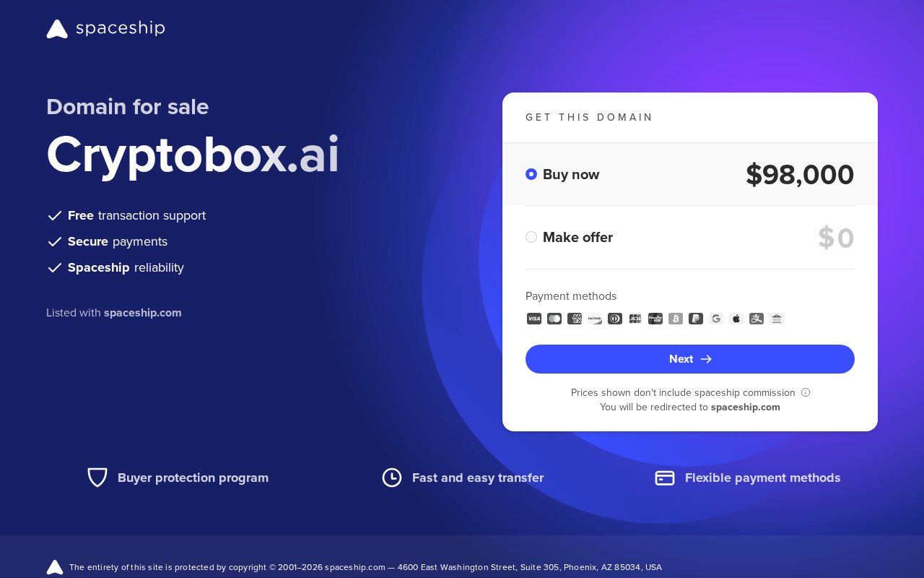924x578 pixels.
Task: Click the bank transfer payment icon
Action: tap(777, 319)
